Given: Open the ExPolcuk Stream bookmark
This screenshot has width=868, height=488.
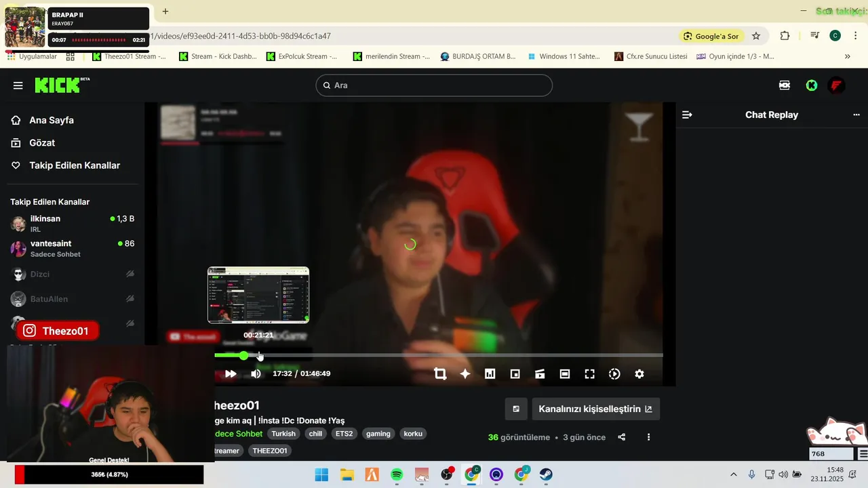Looking at the screenshot, I should point(302,56).
